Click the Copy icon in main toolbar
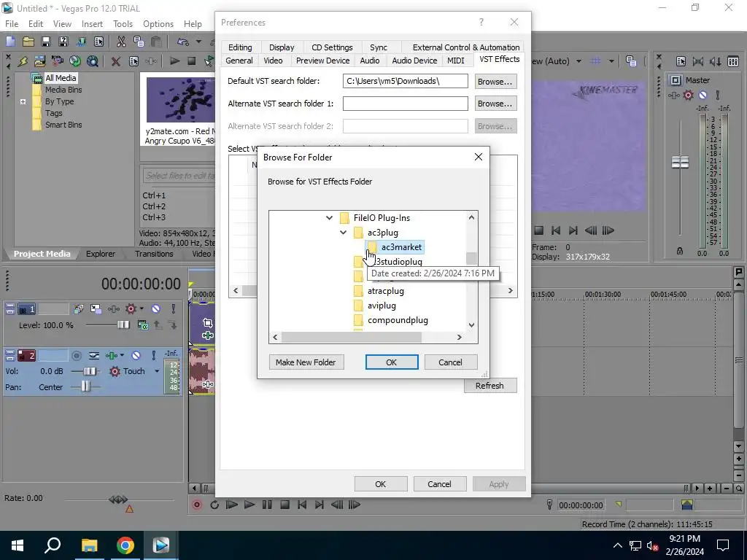The height and width of the screenshot is (560, 747). (139, 42)
